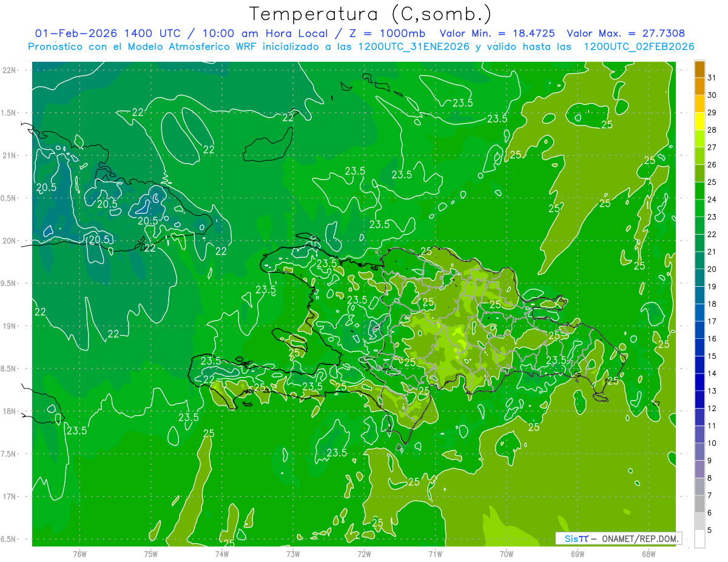Click the longitude axis label "69W"
The height and width of the screenshot is (562, 728).
coord(578,554)
